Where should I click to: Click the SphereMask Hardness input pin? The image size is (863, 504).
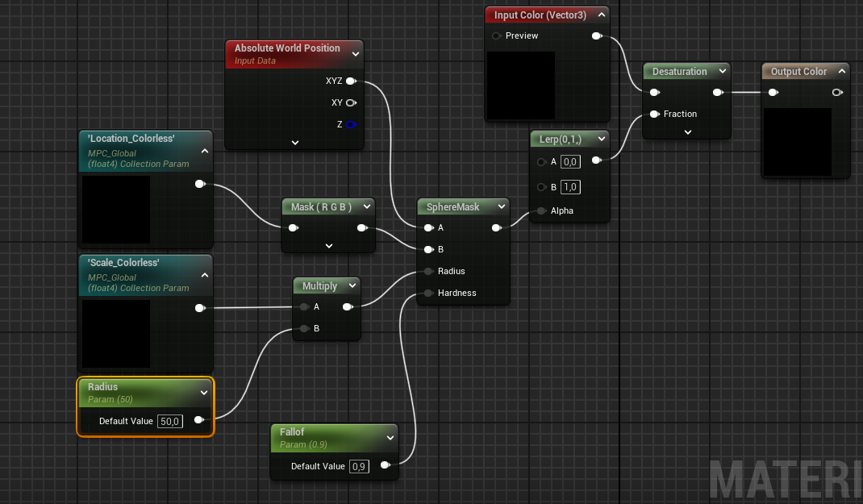pos(429,294)
